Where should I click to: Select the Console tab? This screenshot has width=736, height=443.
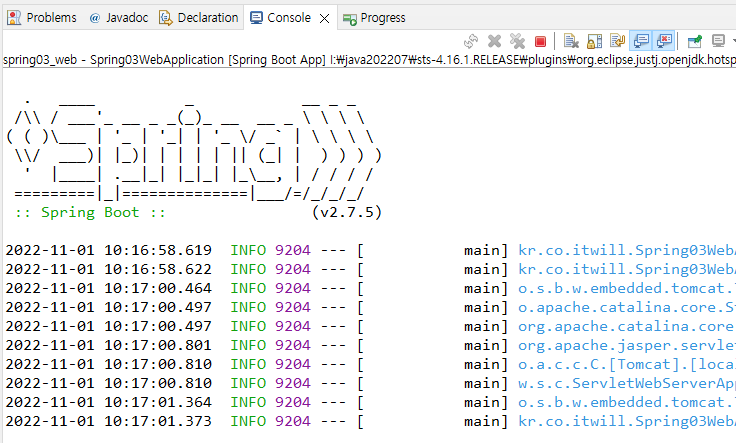click(x=281, y=18)
